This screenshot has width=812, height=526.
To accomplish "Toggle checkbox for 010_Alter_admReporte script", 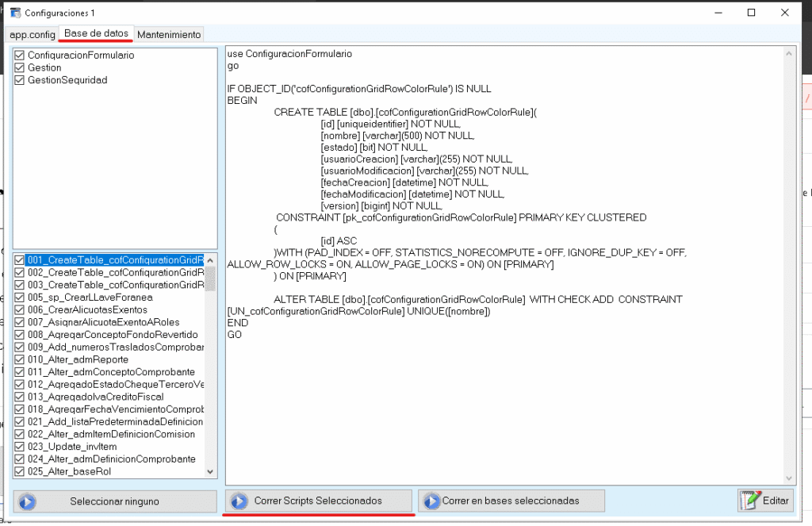I will (21, 359).
